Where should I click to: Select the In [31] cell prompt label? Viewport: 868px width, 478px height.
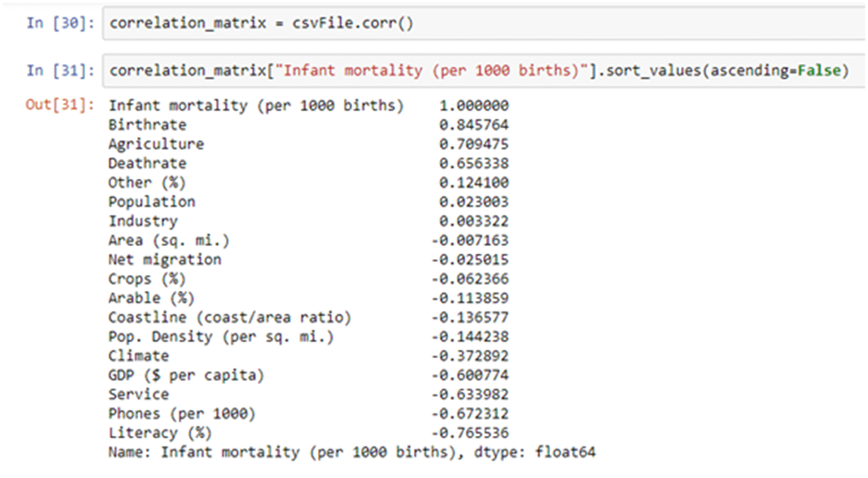pyautogui.click(x=60, y=71)
